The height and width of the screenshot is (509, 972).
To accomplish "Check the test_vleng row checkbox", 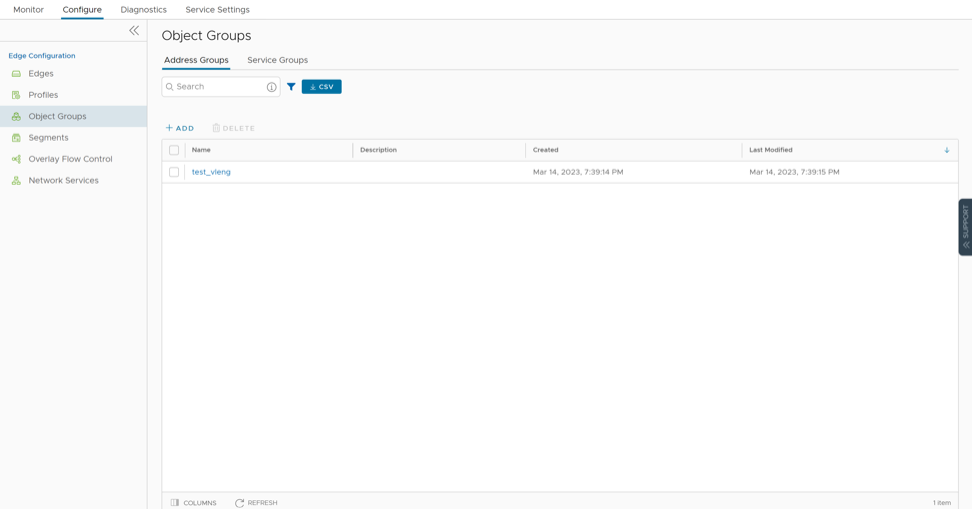I will [x=174, y=172].
